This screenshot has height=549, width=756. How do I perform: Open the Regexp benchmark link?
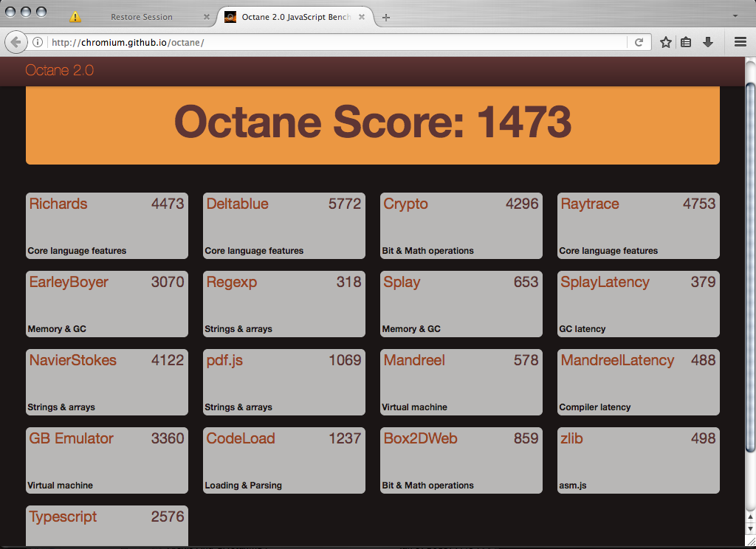click(x=231, y=282)
